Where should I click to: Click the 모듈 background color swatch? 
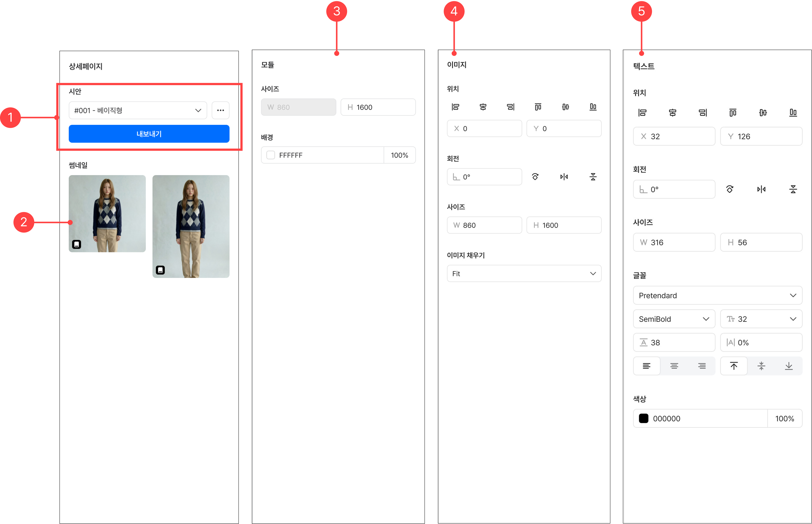271,155
